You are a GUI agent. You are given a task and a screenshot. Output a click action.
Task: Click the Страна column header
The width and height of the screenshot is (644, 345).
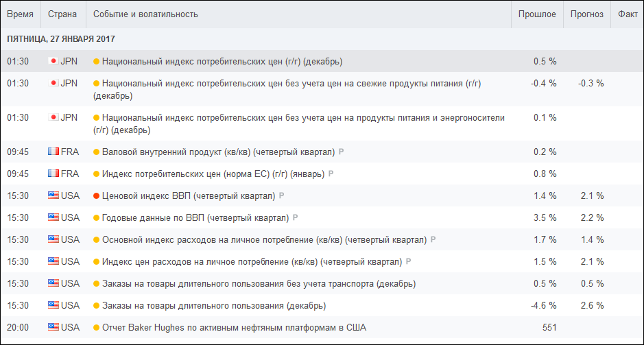pyautogui.click(x=62, y=14)
